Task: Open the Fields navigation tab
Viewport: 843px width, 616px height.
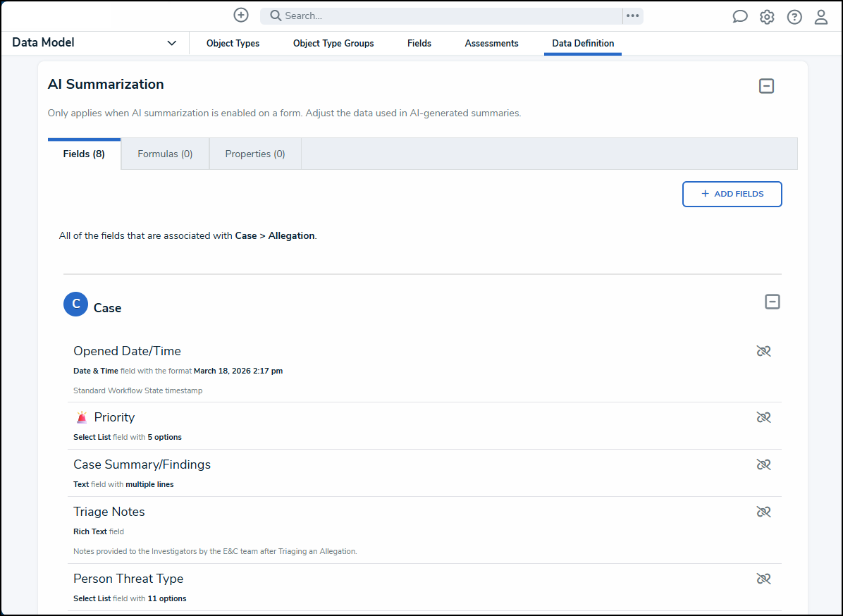Action: click(419, 43)
